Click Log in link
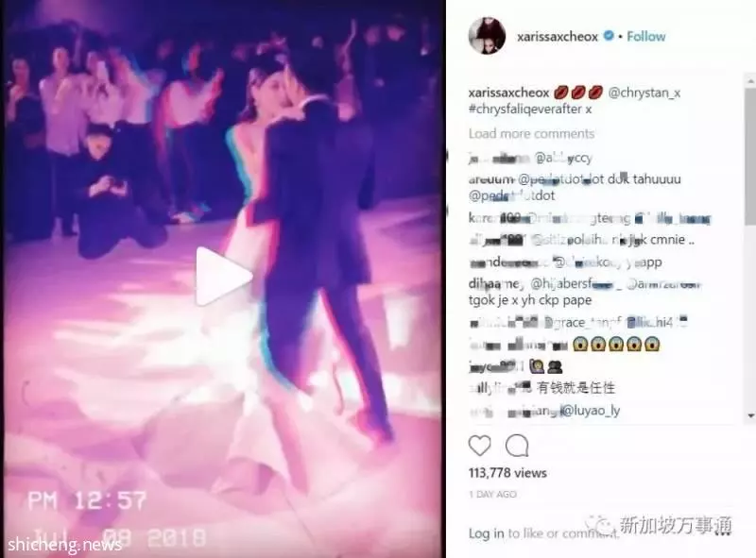The height and width of the screenshot is (558, 756). 486,533
